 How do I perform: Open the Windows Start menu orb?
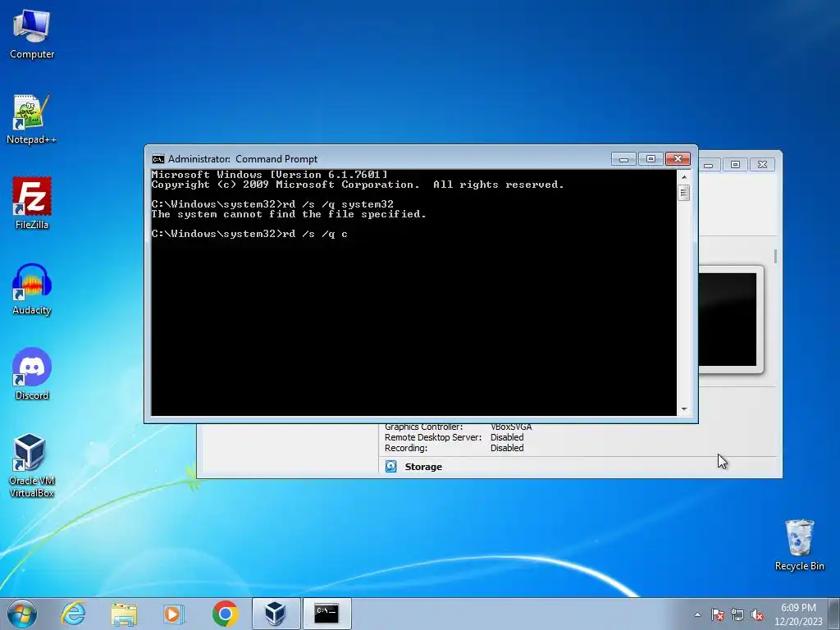22,614
